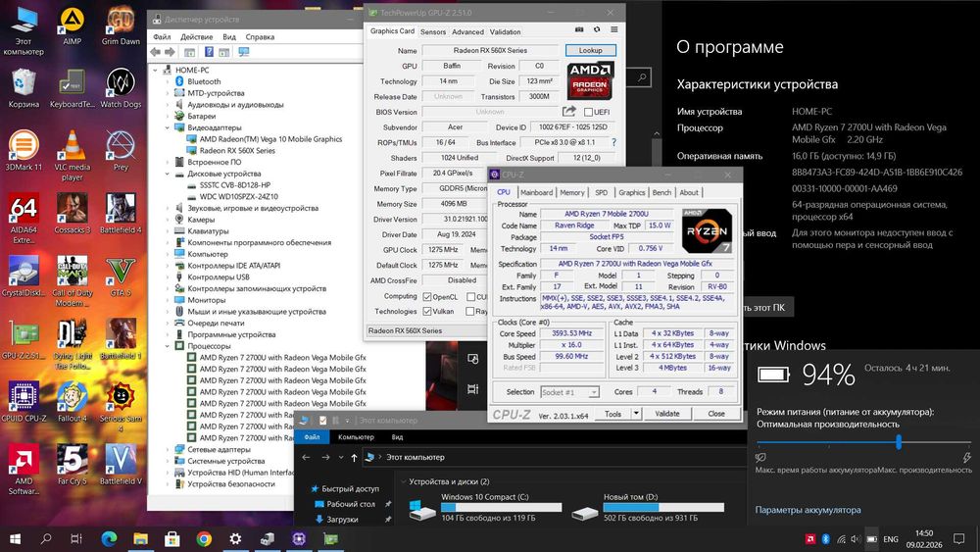The width and height of the screenshot is (980, 552).
Task: Toggle Vulkan checkbox in GPU-Z
Action: [427, 312]
